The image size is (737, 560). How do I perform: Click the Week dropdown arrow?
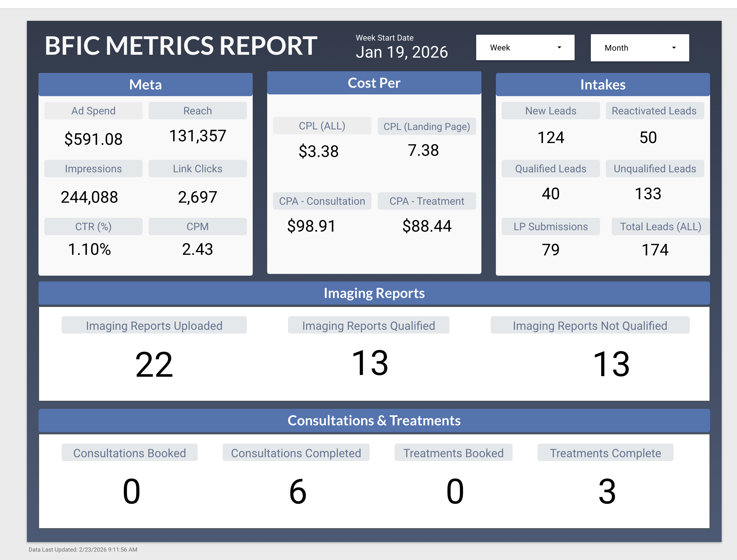[560, 48]
